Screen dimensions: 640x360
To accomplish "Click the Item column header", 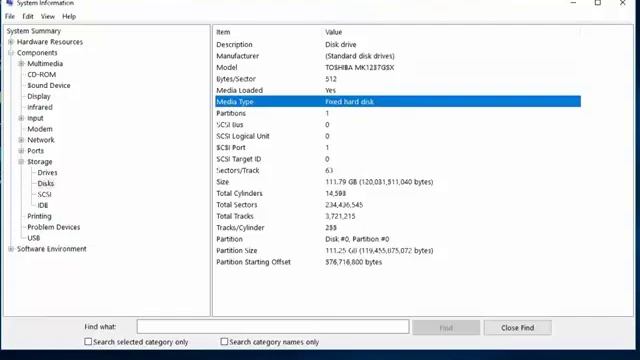I will point(223,32).
